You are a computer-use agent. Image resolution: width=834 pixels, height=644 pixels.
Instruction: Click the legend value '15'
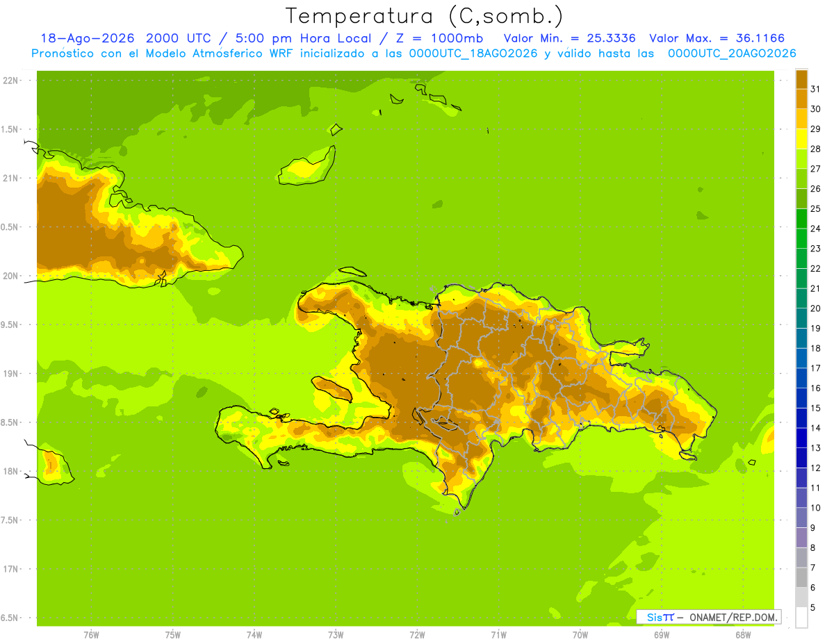pos(815,408)
